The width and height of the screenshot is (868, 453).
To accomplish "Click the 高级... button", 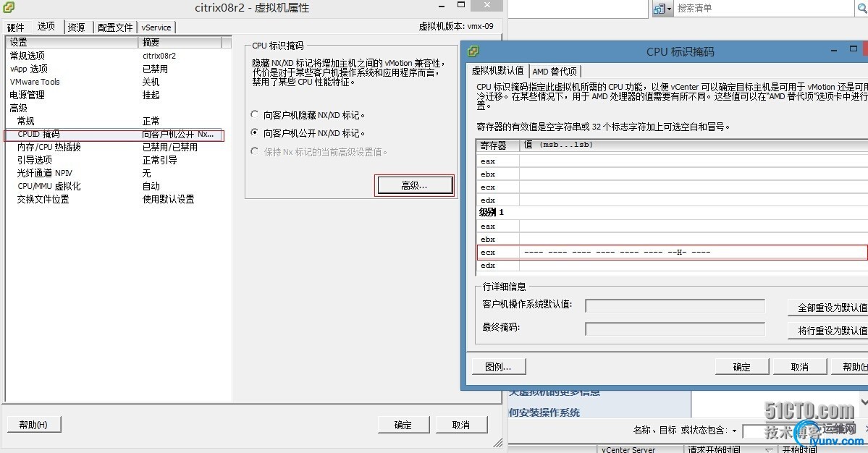I will (414, 186).
